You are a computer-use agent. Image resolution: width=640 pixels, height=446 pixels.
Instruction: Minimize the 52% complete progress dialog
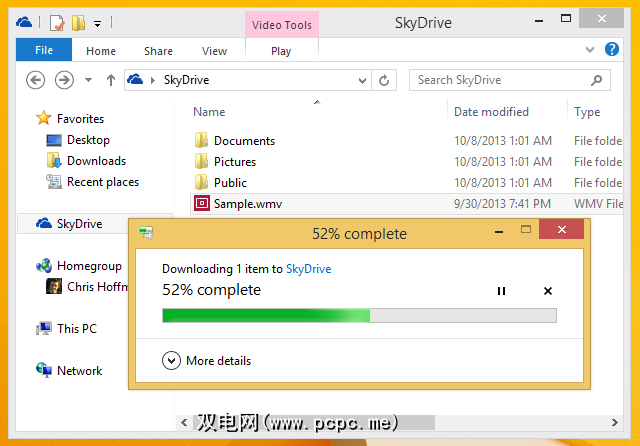coord(499,232)
